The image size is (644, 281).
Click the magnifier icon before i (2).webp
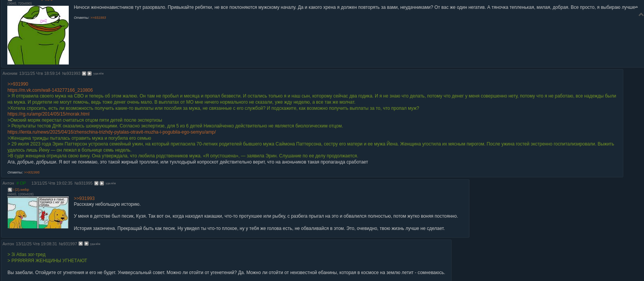tap(10, 190)
